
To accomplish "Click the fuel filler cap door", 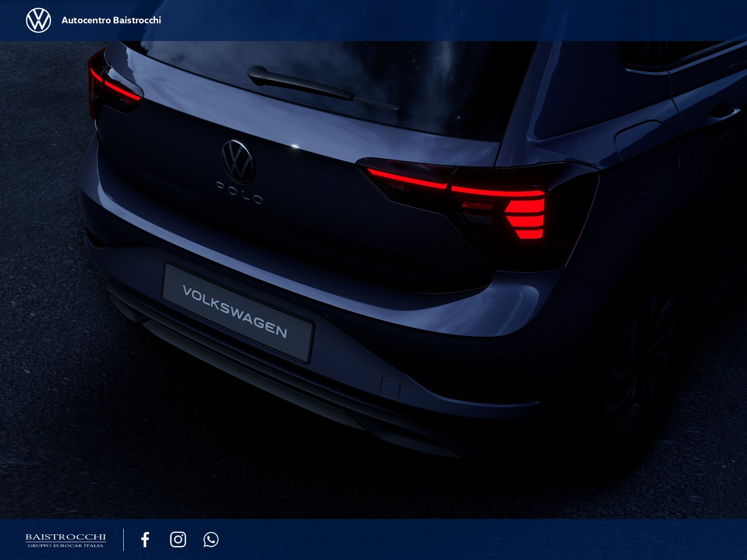I will click(x=648, y=156).
